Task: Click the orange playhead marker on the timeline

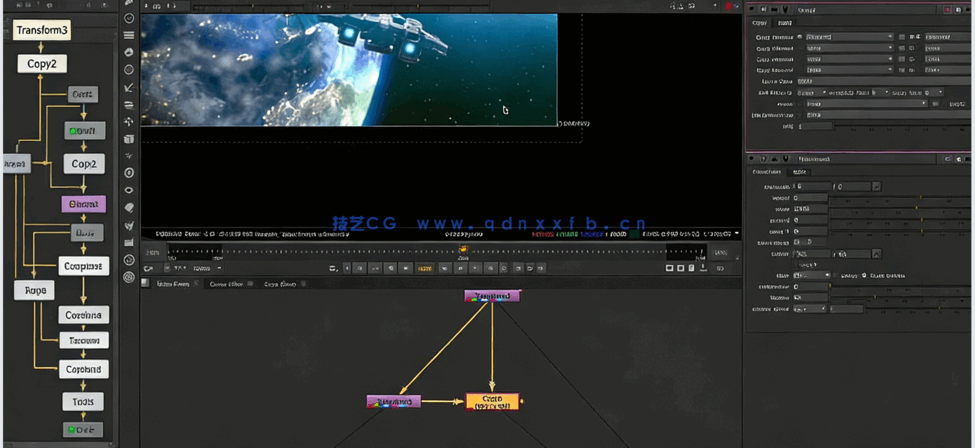Action: coord(463,250)
